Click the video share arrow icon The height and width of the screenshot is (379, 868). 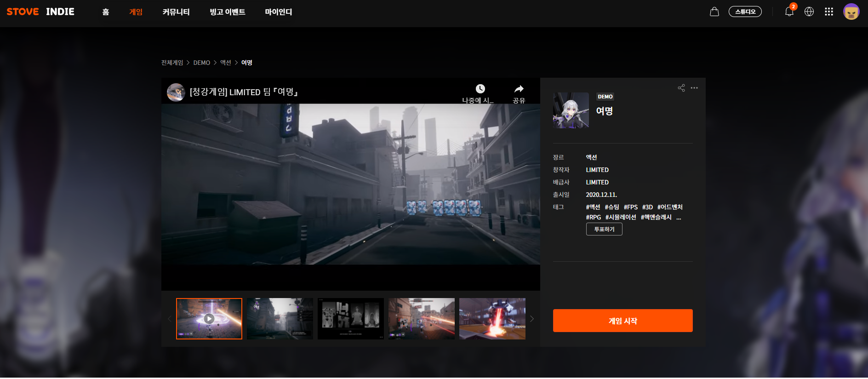coord(519,89)
